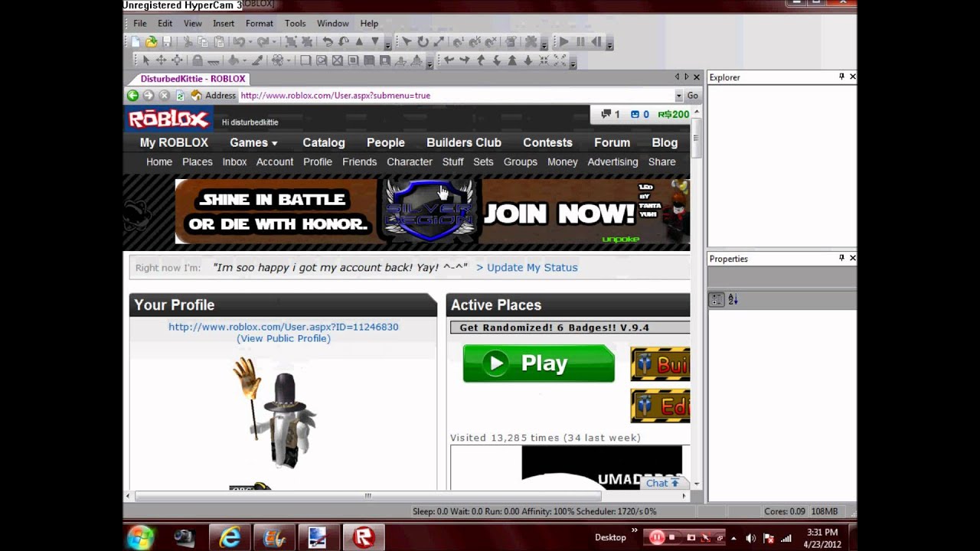Viewport: 980px width, 551px height.
Task: Click the avatar image in Your Profile
Action: (276, 413)
